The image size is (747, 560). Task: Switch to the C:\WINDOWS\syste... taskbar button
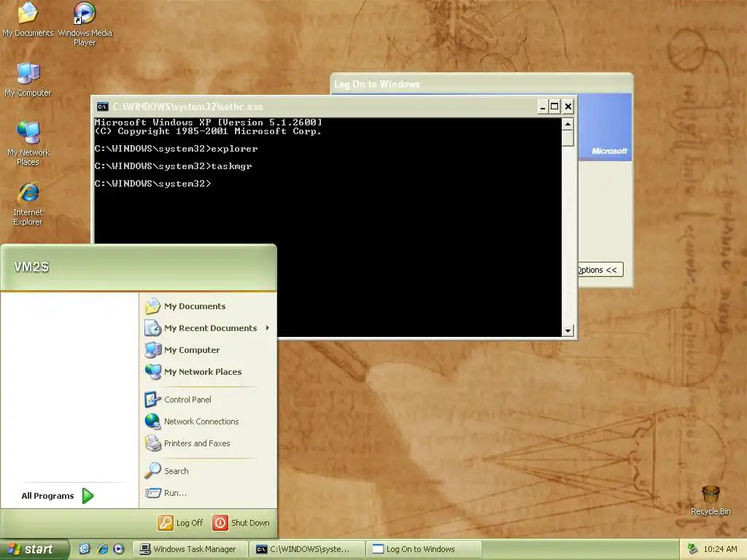307,549
